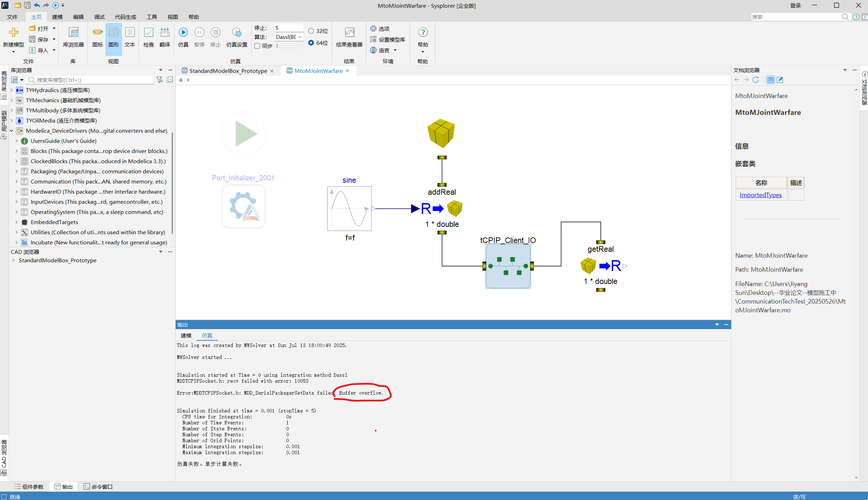Switch to the StandardModelBox_Prototype tab

(x=228, y=71)
